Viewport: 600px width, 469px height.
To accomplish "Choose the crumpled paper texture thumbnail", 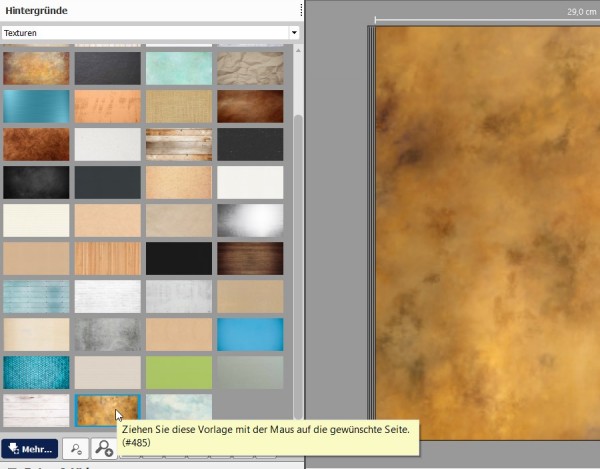I will click(250, 68).
